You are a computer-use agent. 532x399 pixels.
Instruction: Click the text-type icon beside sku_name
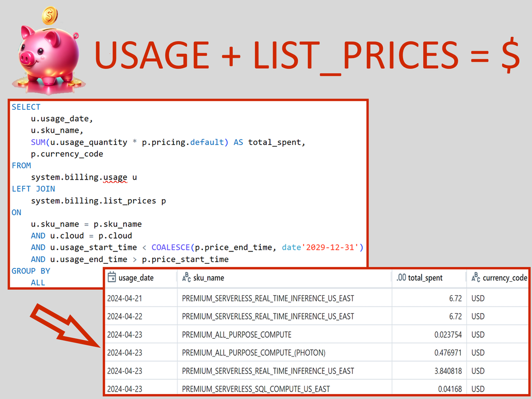(x=186, y=278)
